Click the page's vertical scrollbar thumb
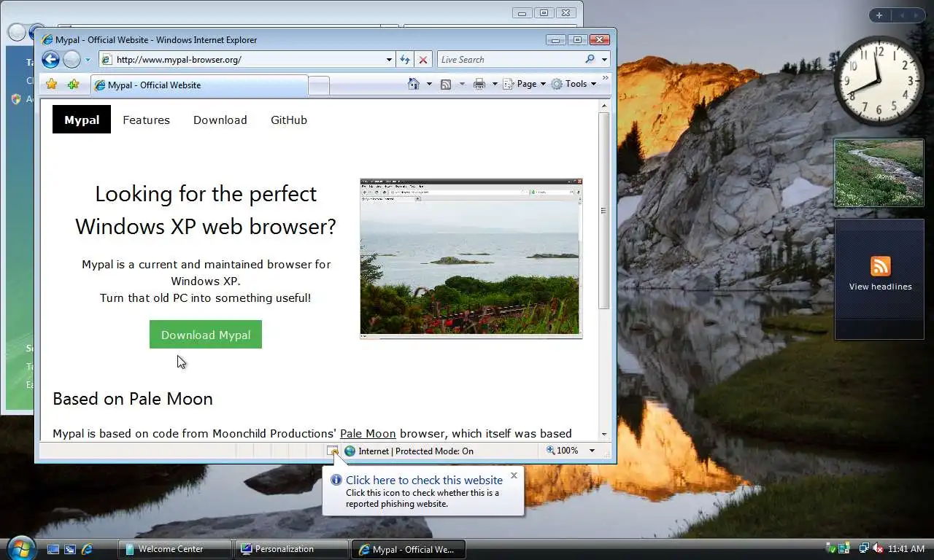The image size is (934, 560). [603, 210]
